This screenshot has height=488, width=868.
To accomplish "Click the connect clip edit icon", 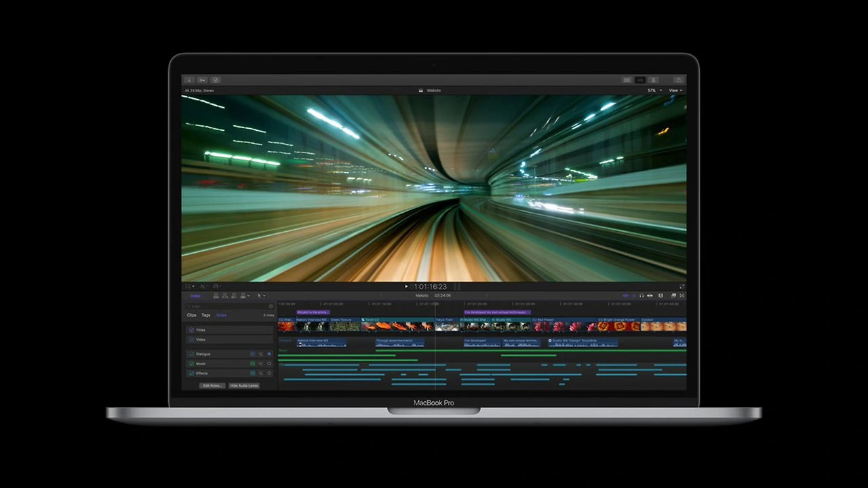I will click(216, 296).
